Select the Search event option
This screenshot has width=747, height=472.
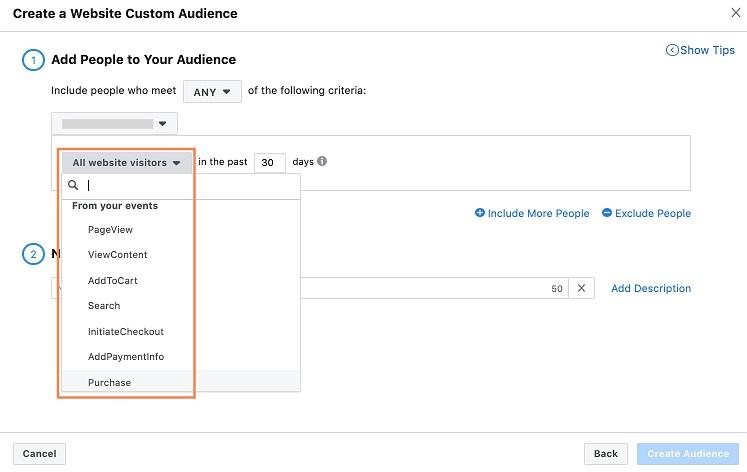(x=104, y=306)
